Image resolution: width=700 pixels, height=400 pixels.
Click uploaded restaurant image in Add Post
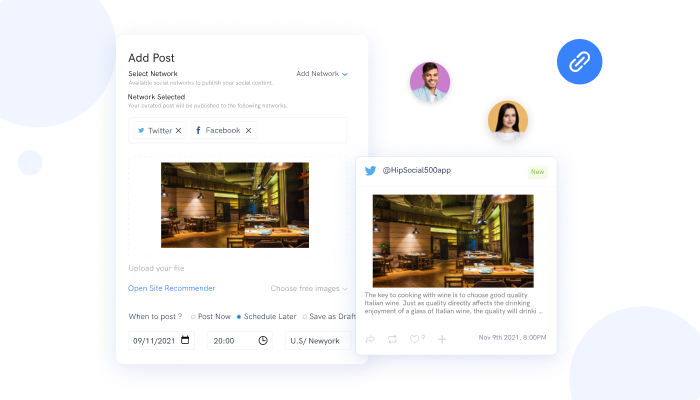pos(235,205)
